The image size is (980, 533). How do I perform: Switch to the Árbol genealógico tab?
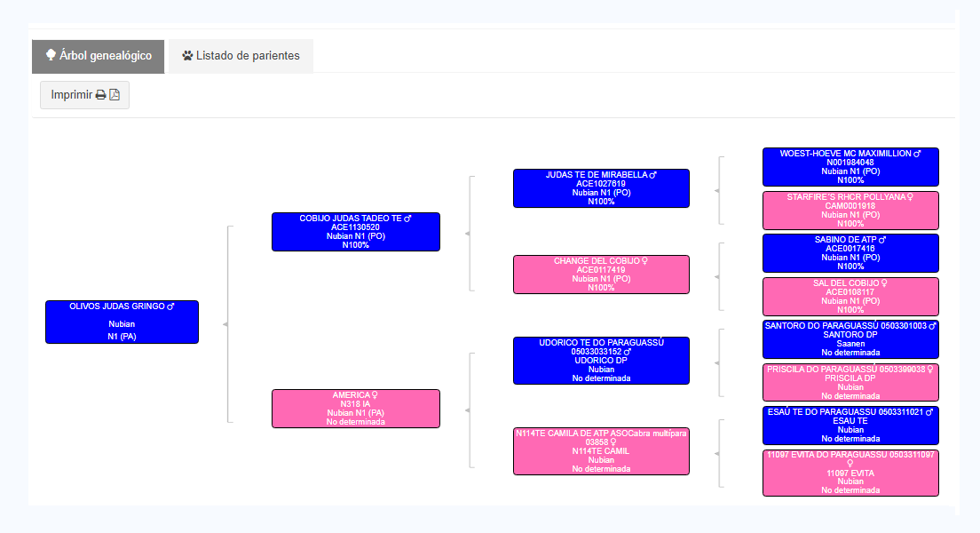click(x=99, y=56)
